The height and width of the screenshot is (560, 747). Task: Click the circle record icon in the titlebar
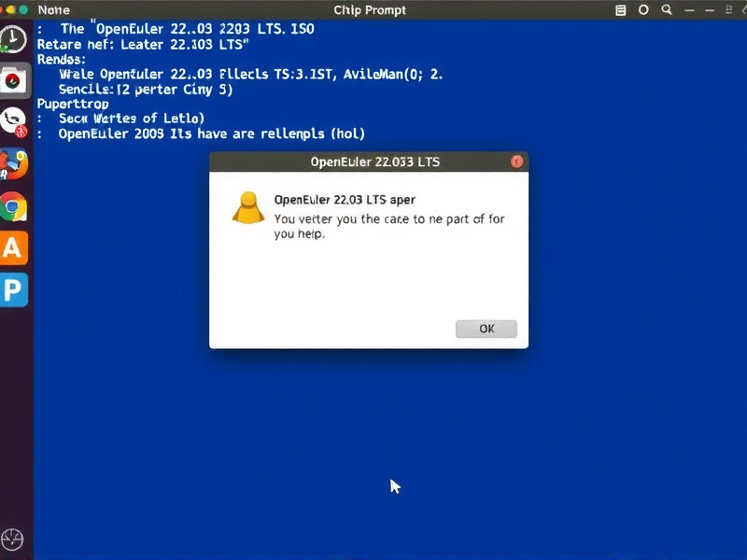coord(642,9)
